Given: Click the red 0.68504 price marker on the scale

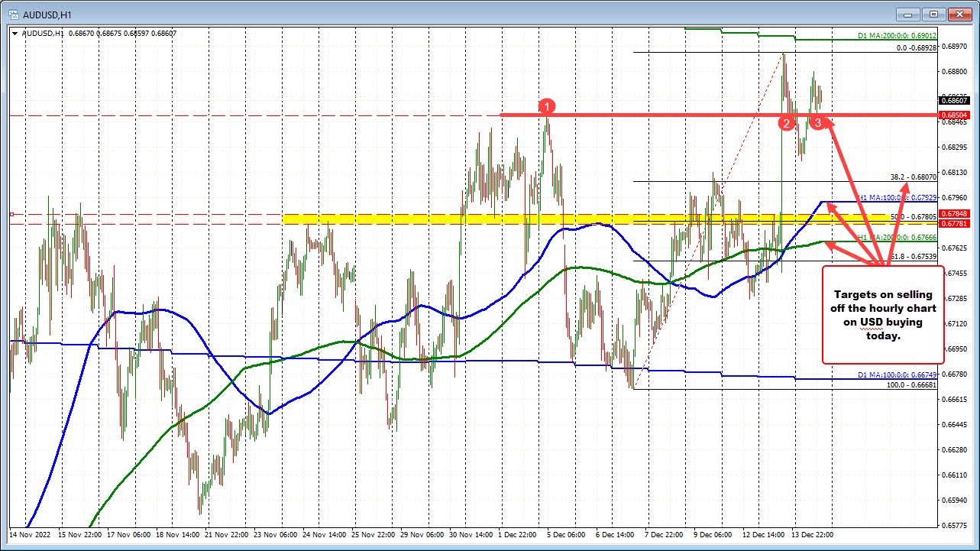Looking at the screenshot, I should (x=954, y=115).
